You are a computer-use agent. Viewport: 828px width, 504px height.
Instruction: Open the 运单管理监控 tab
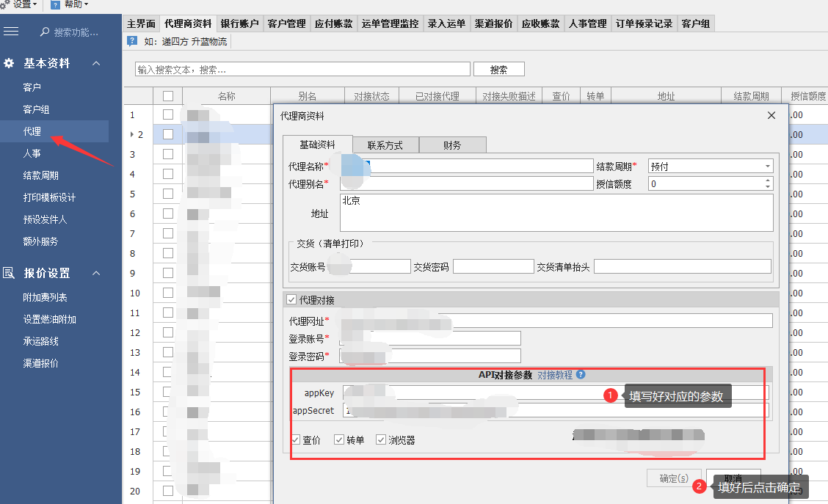[x=390, y=23]
